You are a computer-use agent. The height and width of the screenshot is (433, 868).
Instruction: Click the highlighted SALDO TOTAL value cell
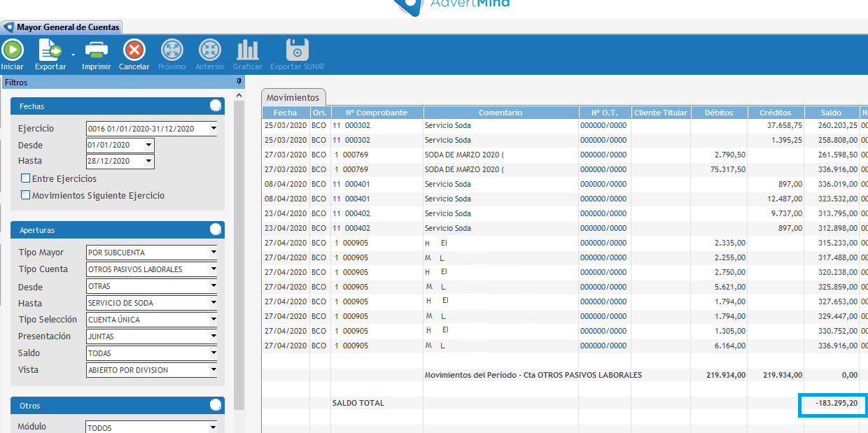[832, 404]
